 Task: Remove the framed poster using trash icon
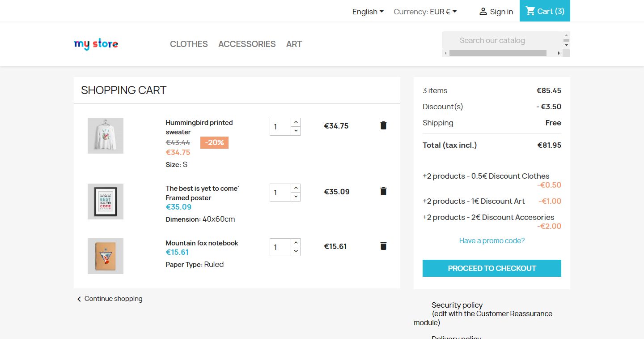tap(383, 192)
